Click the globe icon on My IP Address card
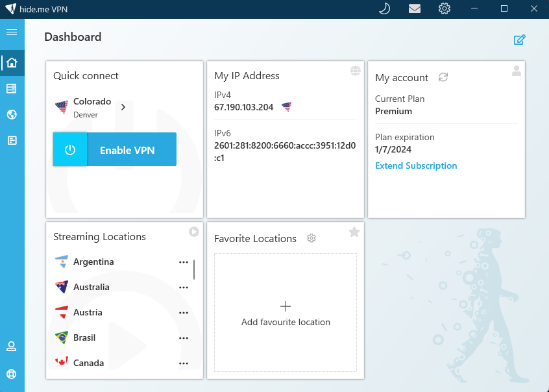 355,71
